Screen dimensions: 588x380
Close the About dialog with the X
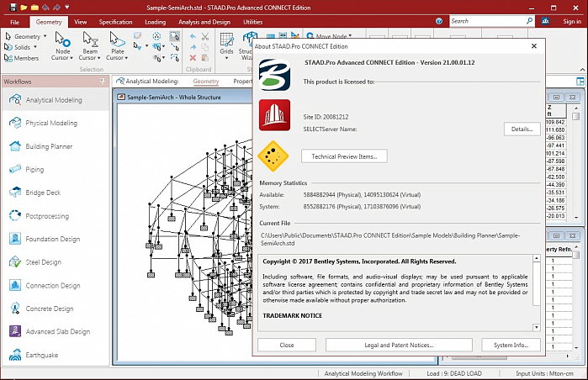coord(534,46)
